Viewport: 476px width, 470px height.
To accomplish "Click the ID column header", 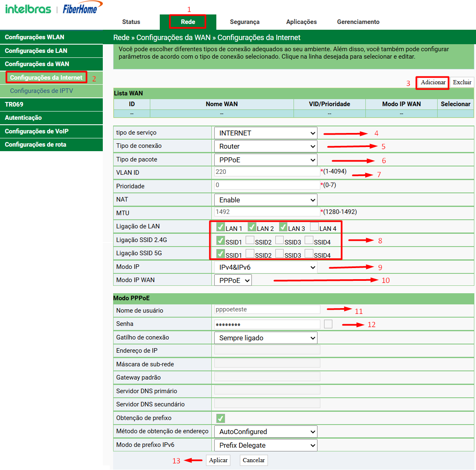I will coord(132,104).
